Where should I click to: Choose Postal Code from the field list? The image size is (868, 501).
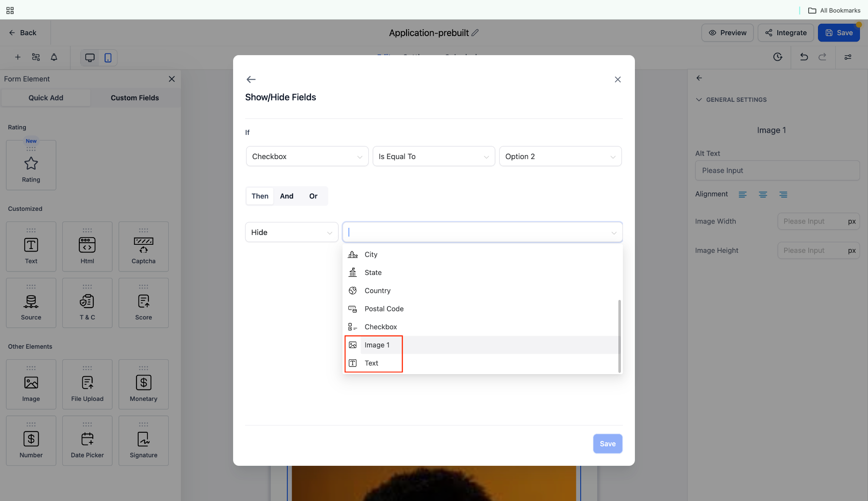point(481,309)
